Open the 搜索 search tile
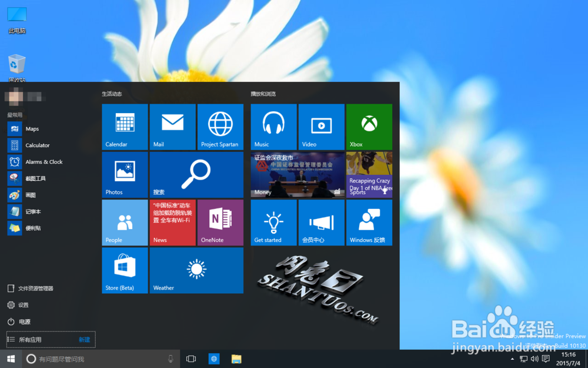The width and height of the screenshot is (588, 368). [196, 175]
